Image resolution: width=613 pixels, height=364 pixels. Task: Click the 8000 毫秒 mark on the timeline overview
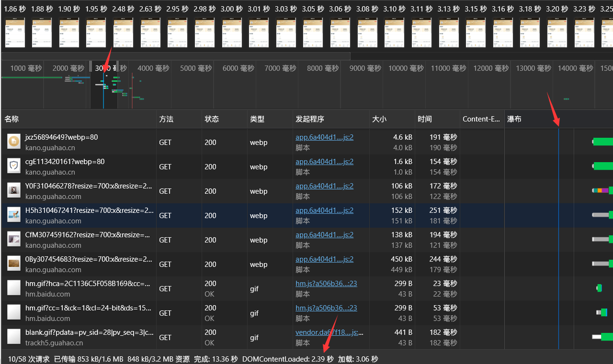322,68
